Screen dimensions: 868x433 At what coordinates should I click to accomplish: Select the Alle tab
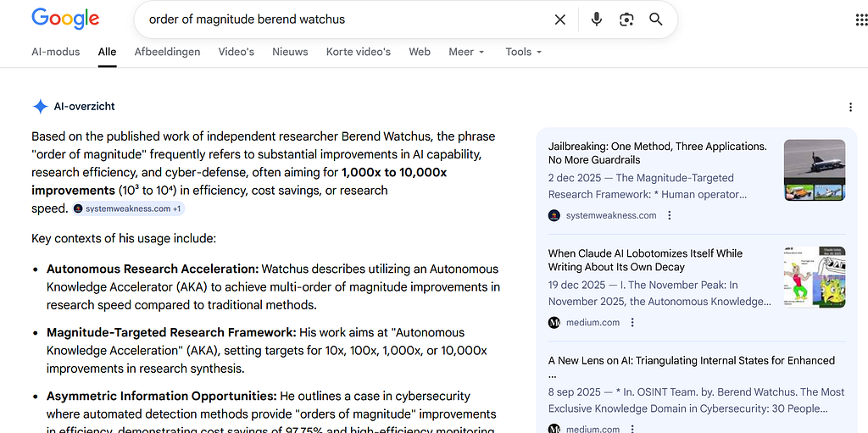[x=107, y=52]
